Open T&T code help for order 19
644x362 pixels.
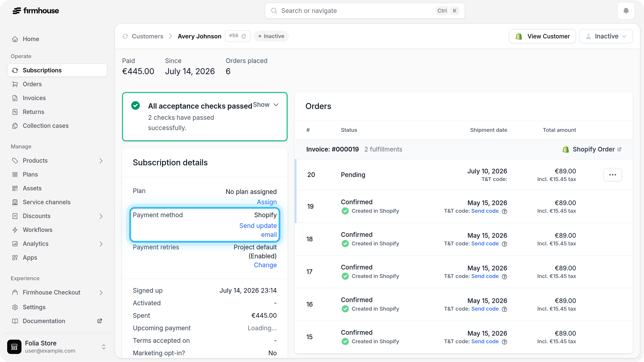coord(504,211)
